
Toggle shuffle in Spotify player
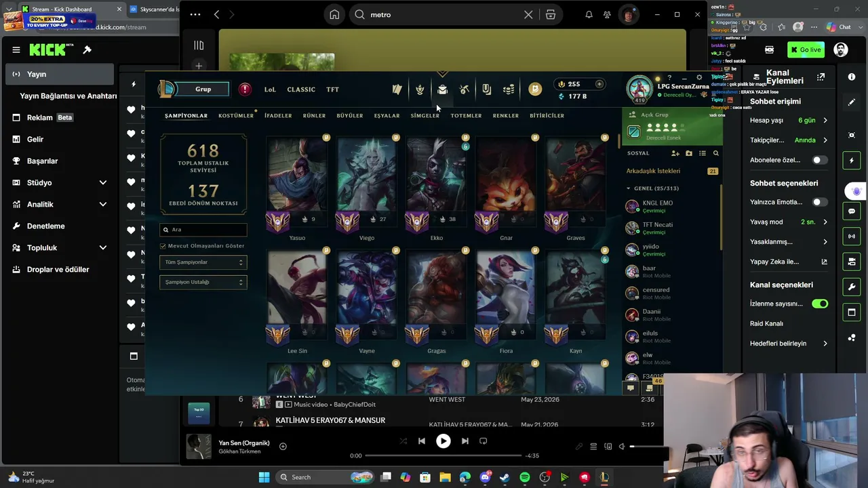pyautogui.click(x=403, y=441)
